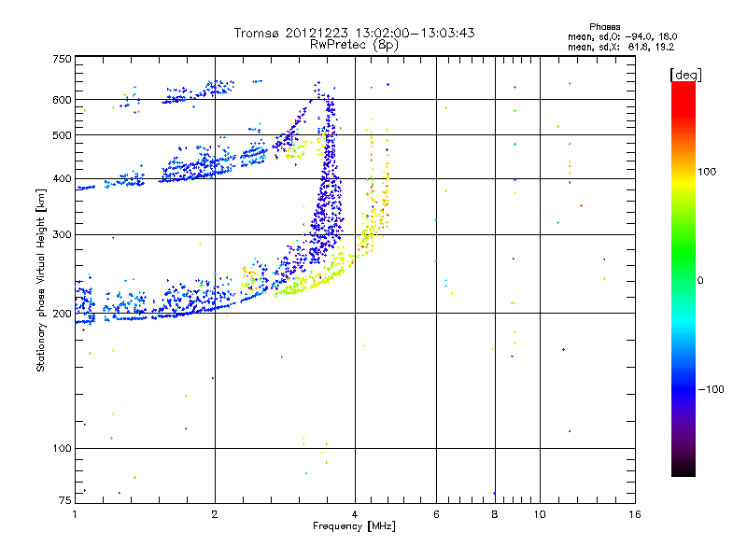The height and width of the screenshot is (560, 747).
Task: Click the '100' colorbar tick label
Action: pos(707,172)
